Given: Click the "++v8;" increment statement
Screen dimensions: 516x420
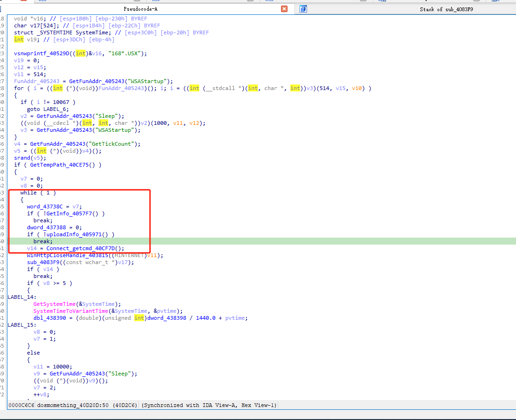Looking at the screenshot, I should click(41, 394).
